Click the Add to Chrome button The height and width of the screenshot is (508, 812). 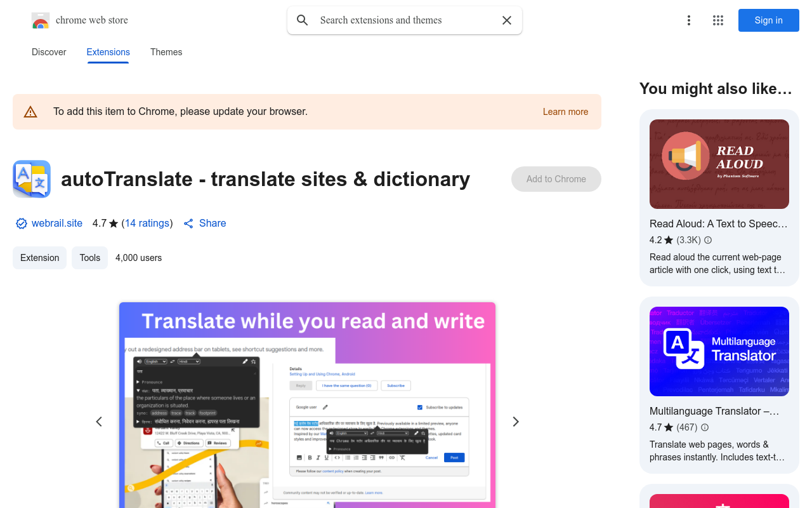[556, 179]
